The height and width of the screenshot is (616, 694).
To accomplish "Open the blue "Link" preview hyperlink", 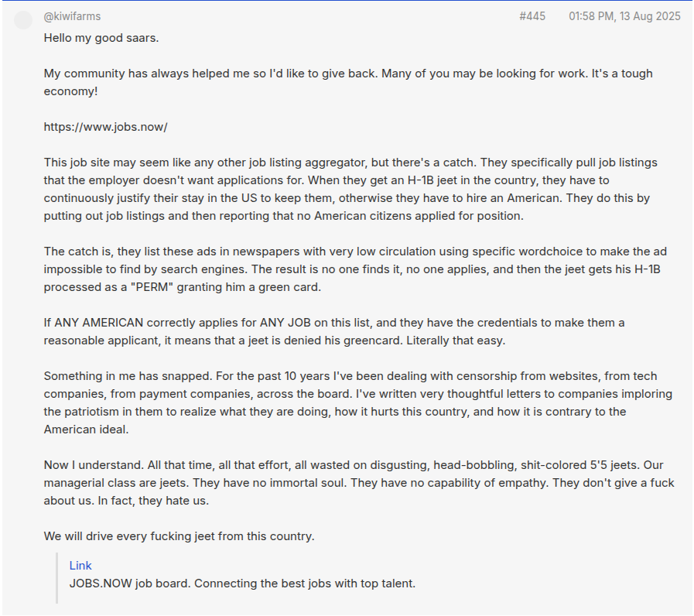I will click(80, 566).
